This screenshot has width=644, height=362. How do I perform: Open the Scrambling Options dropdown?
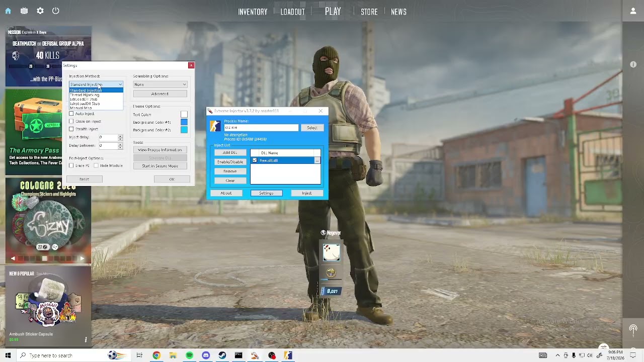tap(160, 84)
